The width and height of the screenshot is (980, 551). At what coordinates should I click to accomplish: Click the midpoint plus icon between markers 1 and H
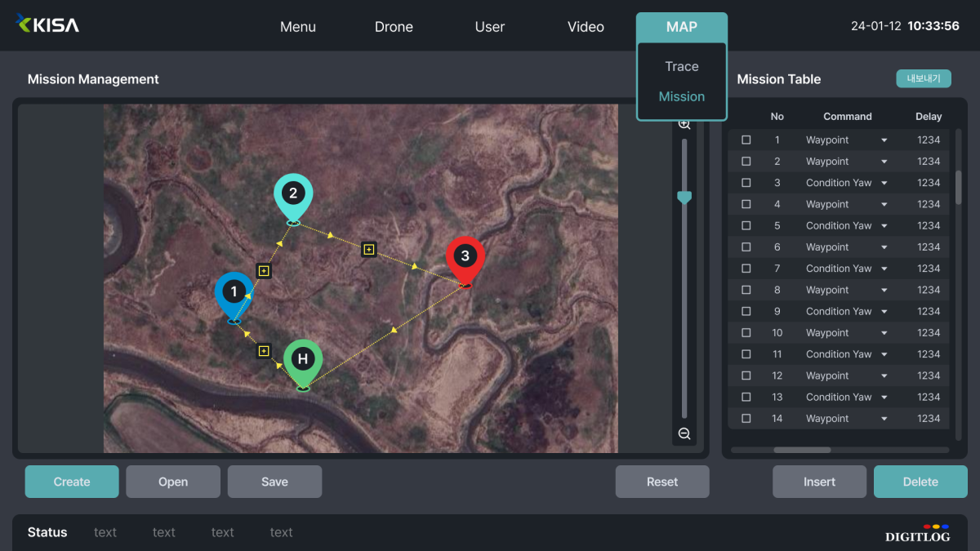coord(263,351)
